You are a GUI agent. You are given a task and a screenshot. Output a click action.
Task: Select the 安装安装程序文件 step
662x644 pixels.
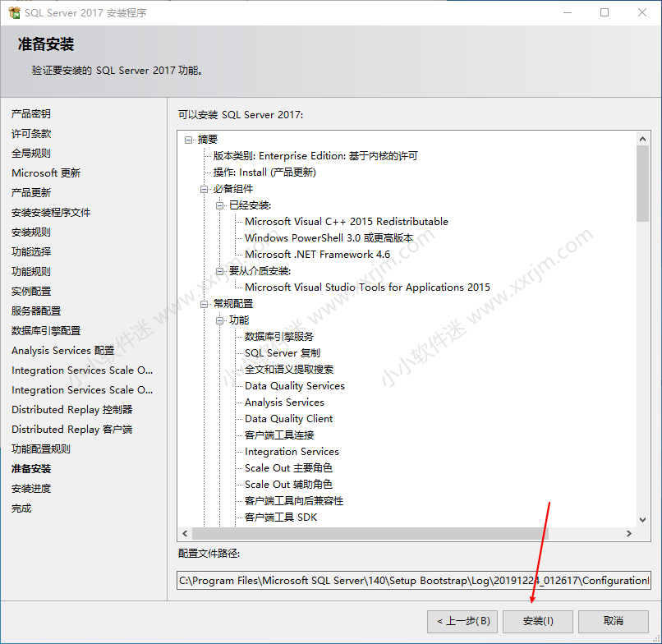(x=51, y=213)
